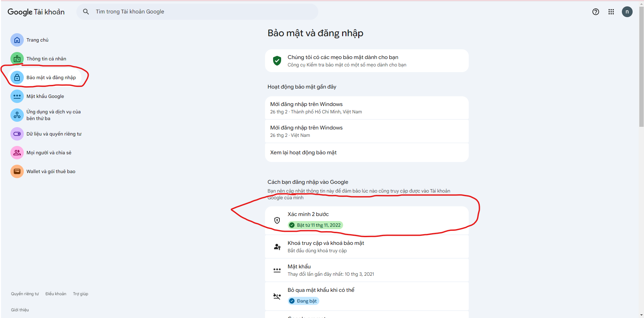The height and width of the screenshot is (318, 644).
Task: Open Khoá truy cập và khoá bảo mật
Action: [x=367, y=247]
